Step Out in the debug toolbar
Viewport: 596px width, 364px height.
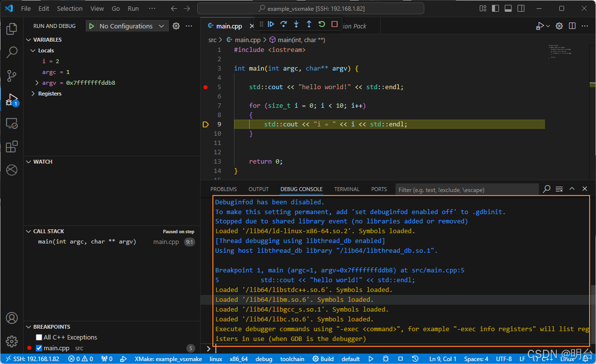click(x=309, y=24)
